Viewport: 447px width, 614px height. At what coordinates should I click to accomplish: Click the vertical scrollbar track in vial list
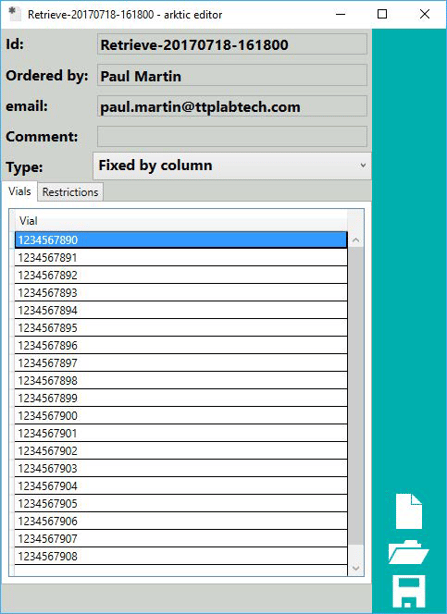pyautogui.click(x=356, y=395)
